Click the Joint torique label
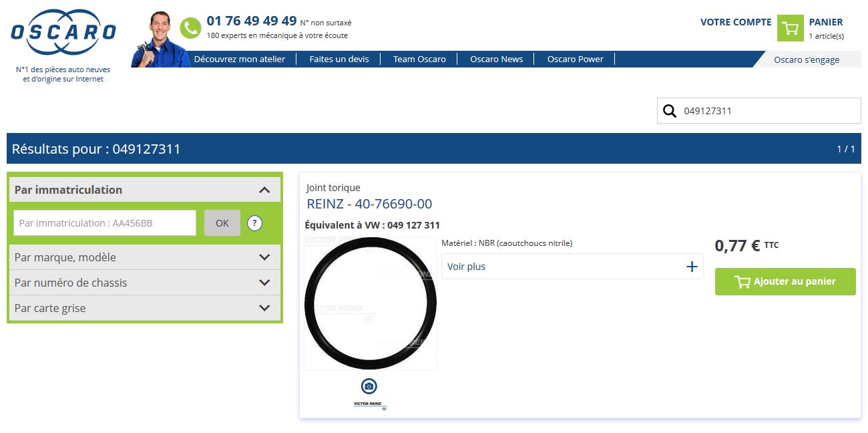 [333, 188]
